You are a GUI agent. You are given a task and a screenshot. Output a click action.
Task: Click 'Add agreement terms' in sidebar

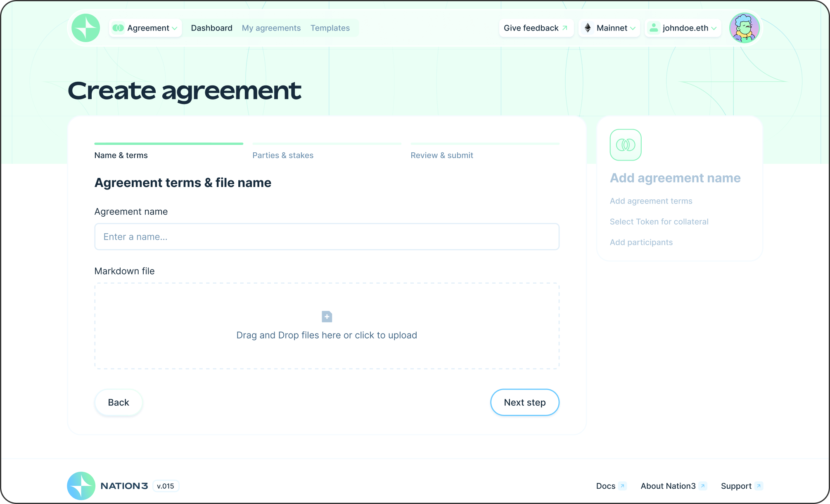point(651,201)
